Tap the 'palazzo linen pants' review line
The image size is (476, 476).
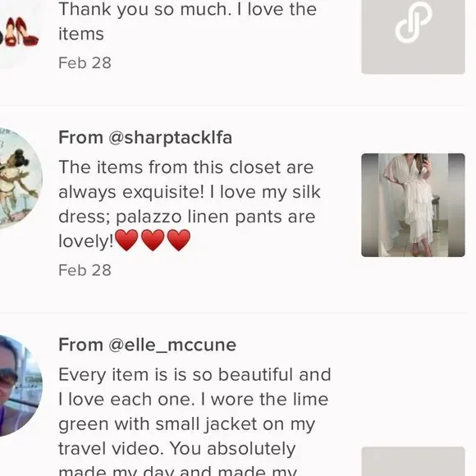(x=187, y=217)
